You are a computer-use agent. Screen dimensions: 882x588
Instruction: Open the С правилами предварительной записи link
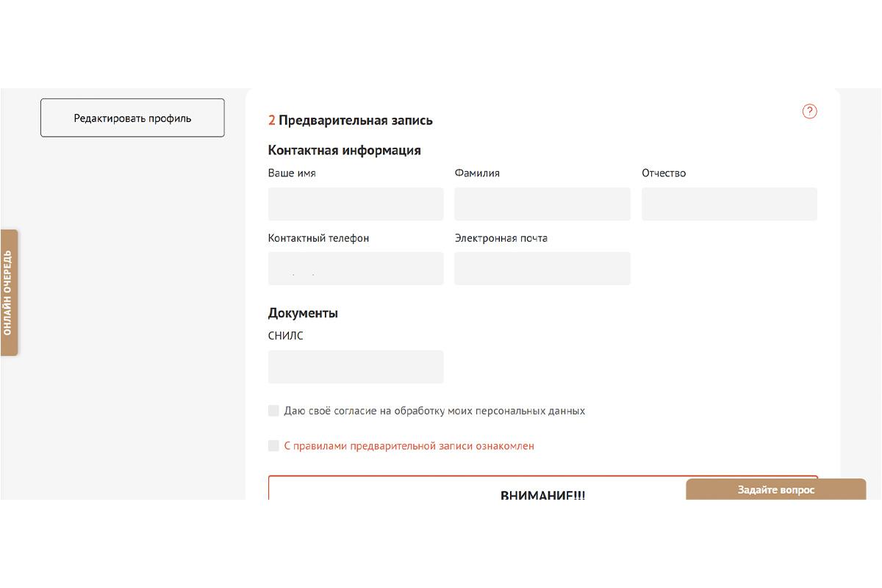click(409, 446)
